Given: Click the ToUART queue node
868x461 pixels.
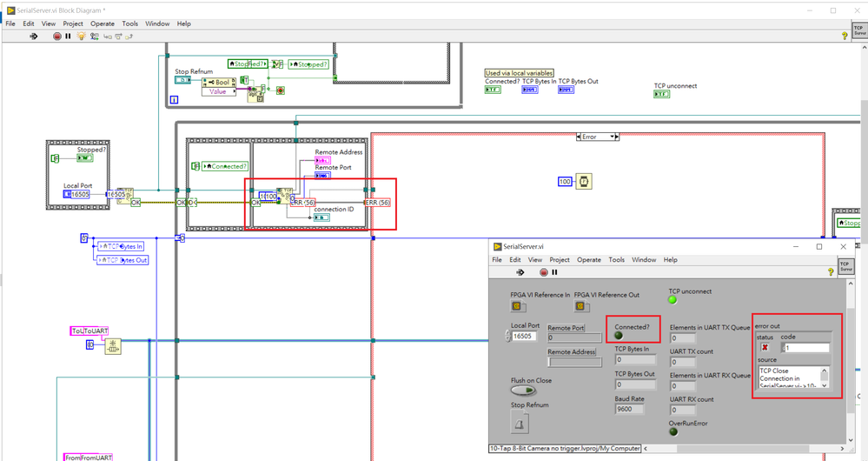Looking at the screenshot, I should tap(112, 346).
